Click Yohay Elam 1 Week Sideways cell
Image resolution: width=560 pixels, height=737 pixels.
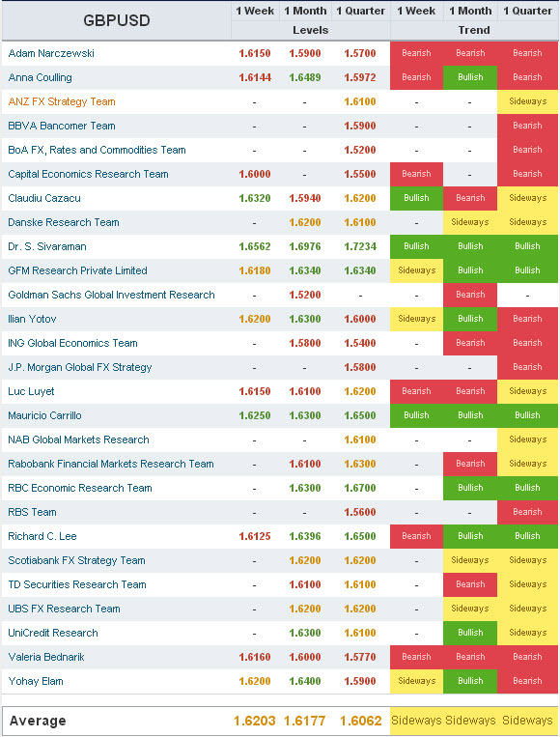[x=417, y=681]
